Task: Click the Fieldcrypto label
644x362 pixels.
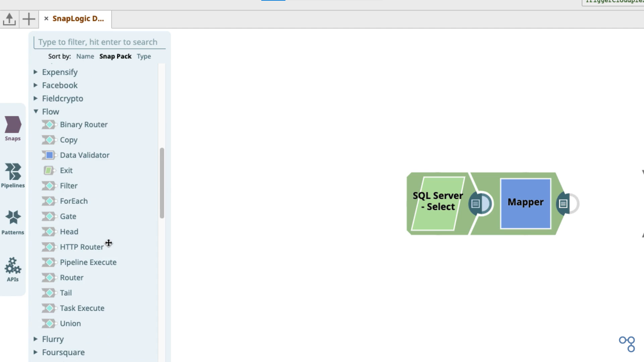Action: (x=63, y=99)
